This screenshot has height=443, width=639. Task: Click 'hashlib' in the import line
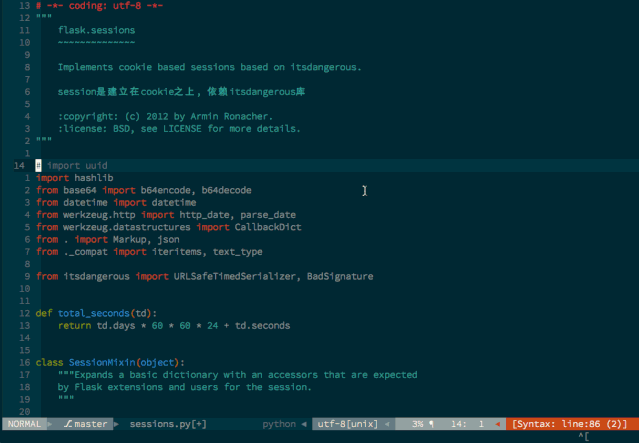pyautogui.click(x=94, y=178)
